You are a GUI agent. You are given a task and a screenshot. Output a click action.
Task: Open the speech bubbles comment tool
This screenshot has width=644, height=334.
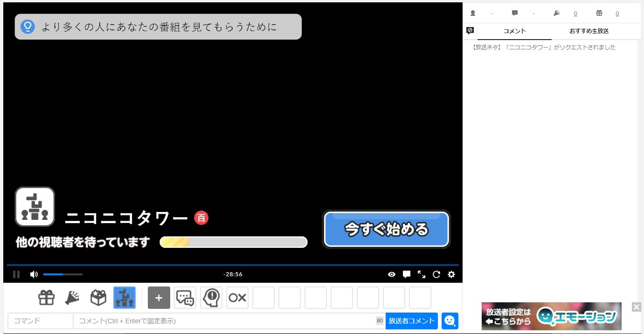(185, 298)
